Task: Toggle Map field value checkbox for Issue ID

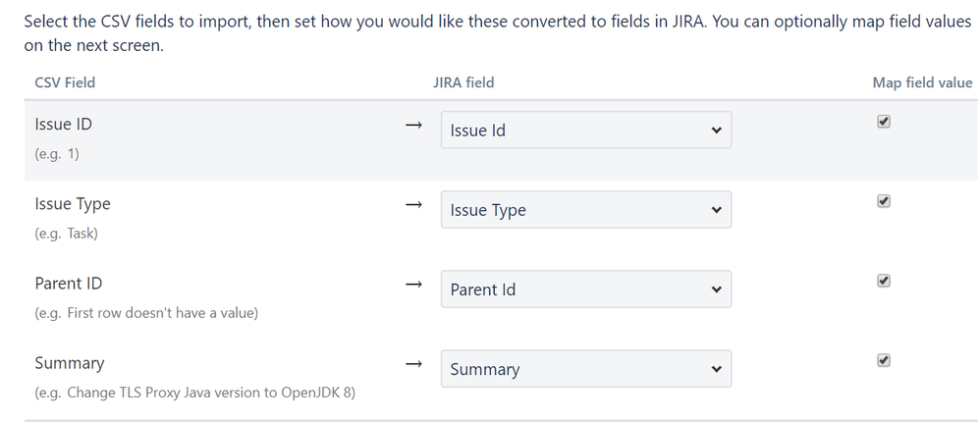Action: pyautogui.click(x=884, y=122)
